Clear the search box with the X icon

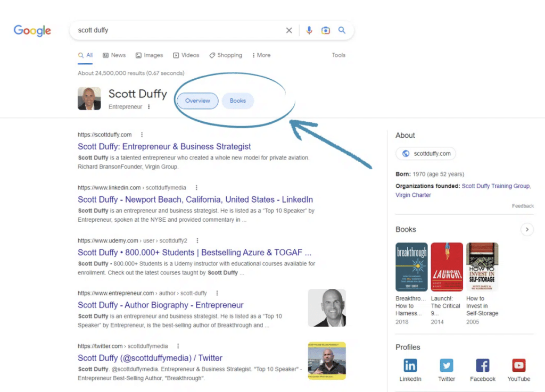coord(289,30)
